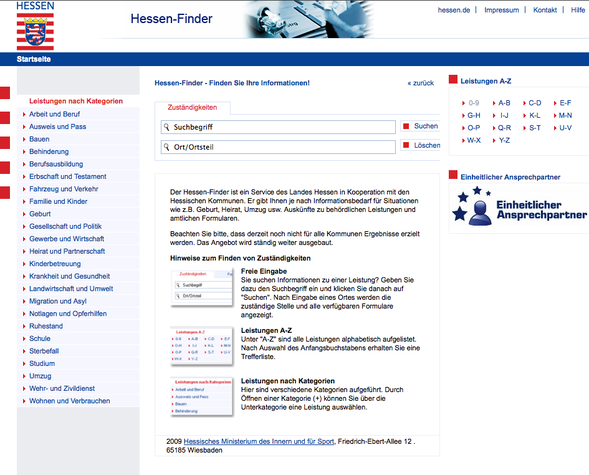The height and width of the screenshot is (475, 589).
Task: Open the Impressum link in header
Action: [x=501, y=10]
